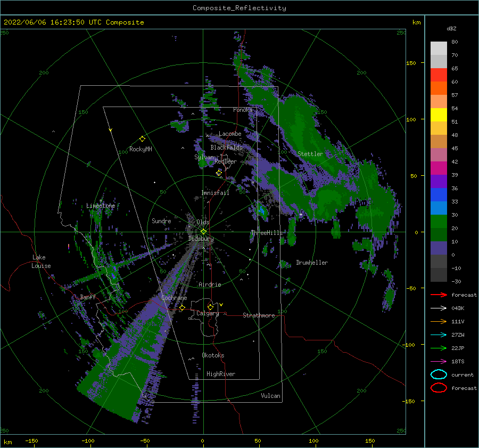Click the Vulcan city label
This screenshot has width=479, height=448.
271,396
